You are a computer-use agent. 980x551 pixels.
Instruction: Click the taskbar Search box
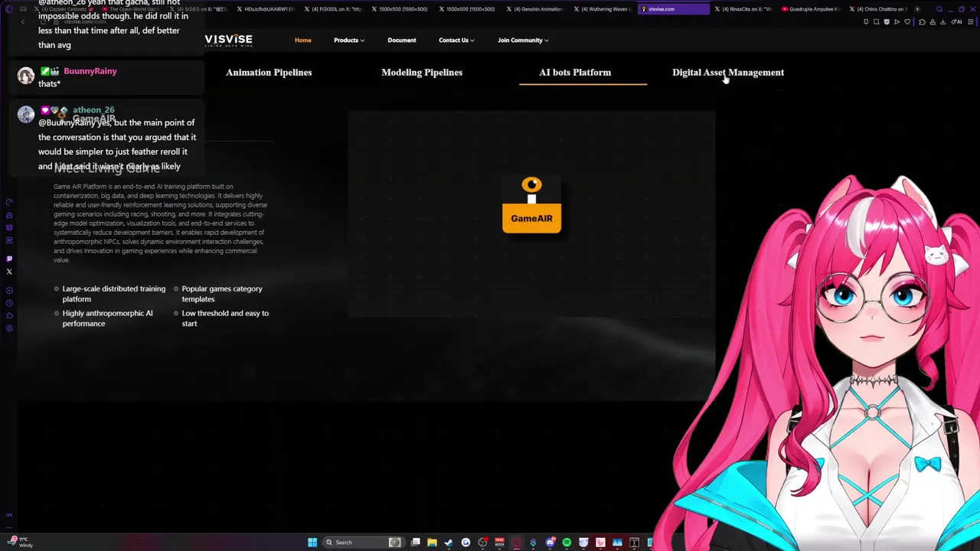[x=364, y=542]
